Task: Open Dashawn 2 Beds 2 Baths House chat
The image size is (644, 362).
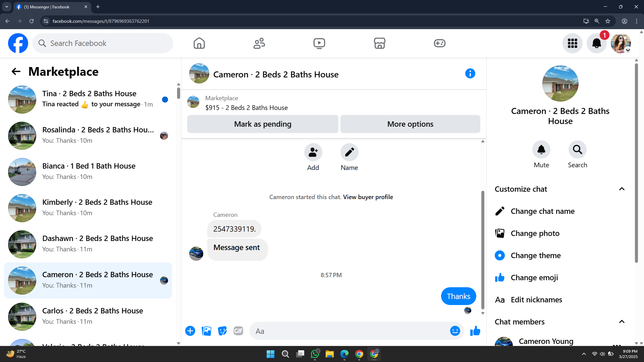Action: (x=88, y=244)
